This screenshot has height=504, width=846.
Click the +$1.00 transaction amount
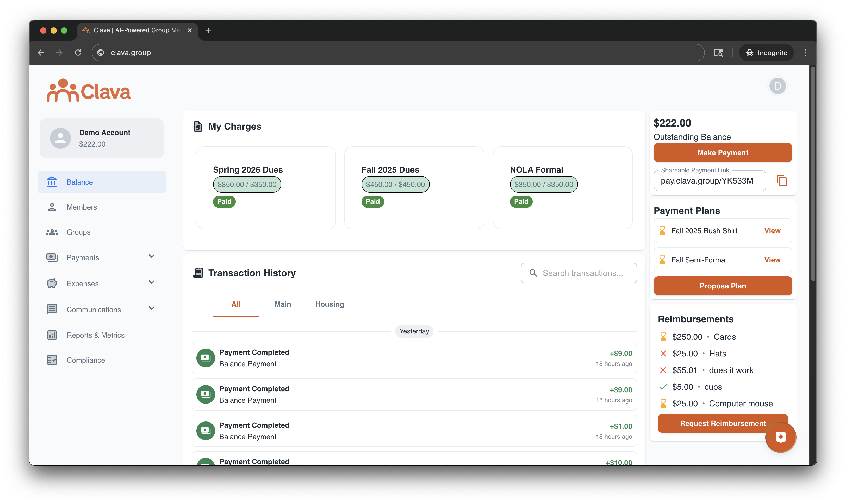coord(620,426)
